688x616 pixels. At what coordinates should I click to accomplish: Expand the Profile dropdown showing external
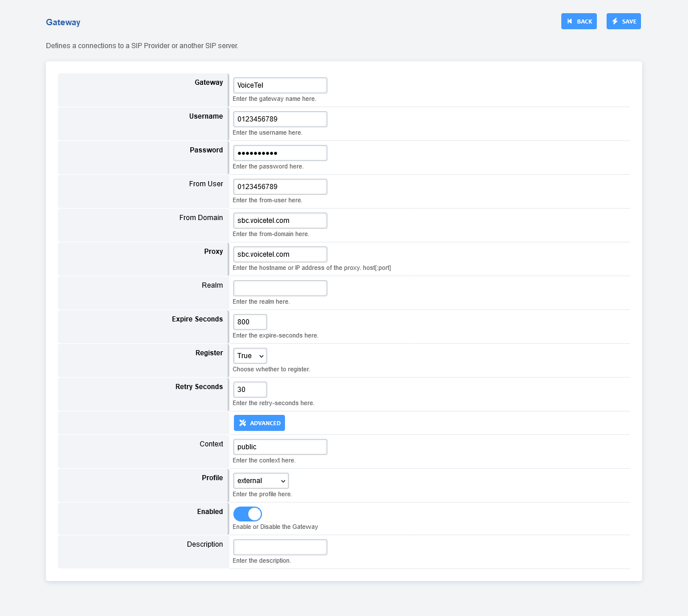tap(261, 481)
